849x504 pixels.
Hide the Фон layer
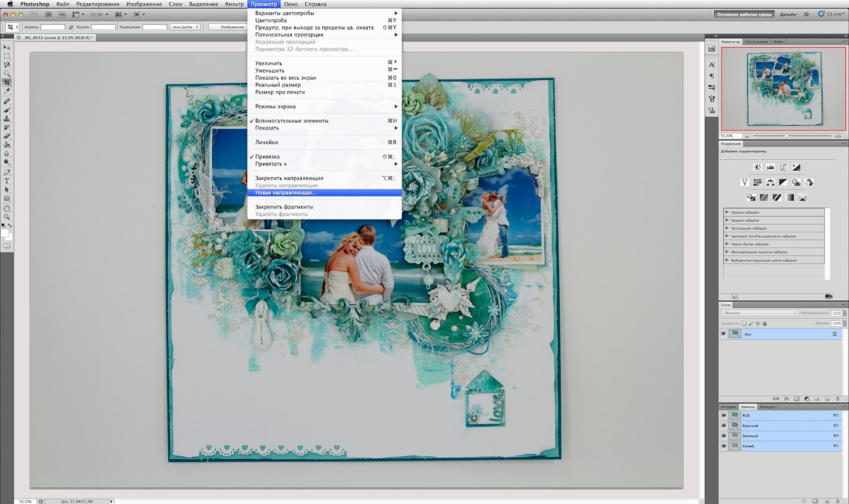(x=723, y=334)
